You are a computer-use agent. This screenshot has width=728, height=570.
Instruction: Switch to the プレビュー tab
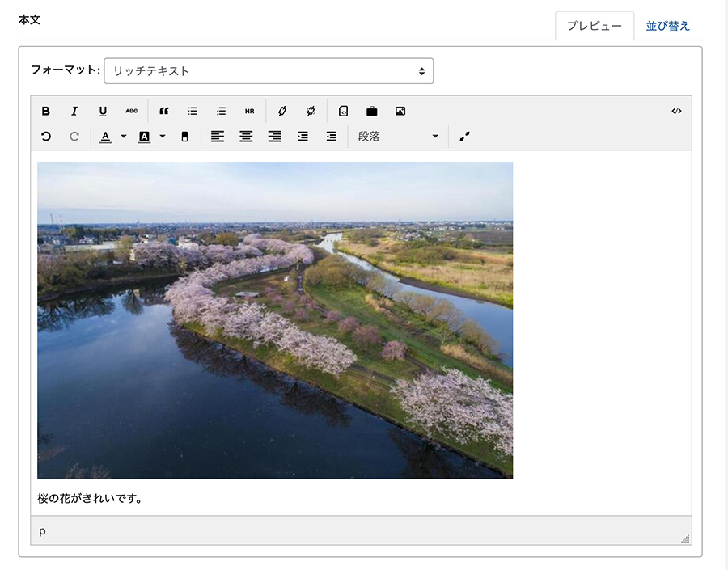[595, 26]
